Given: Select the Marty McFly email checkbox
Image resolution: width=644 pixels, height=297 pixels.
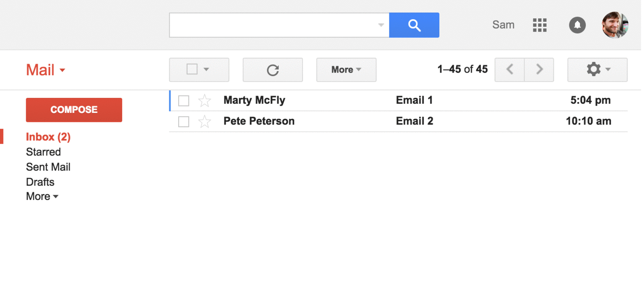Looking at the screenshot, I should 184,101.
